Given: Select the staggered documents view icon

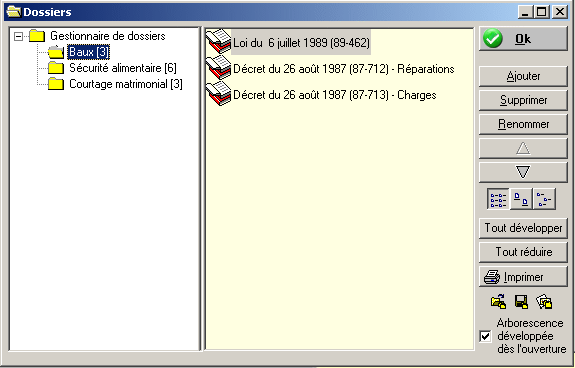Looking at the screenshot, I should tap(521, 199).
